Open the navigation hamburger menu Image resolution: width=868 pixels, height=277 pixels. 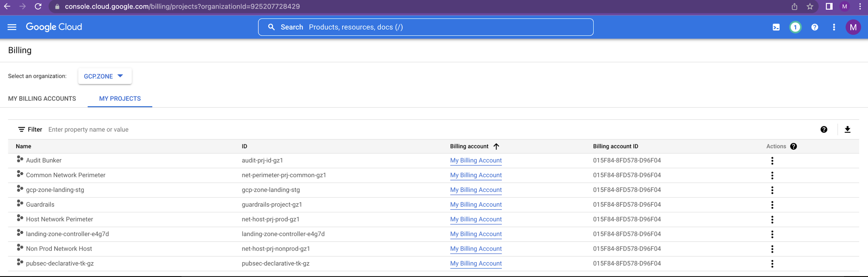pos(11,27)
